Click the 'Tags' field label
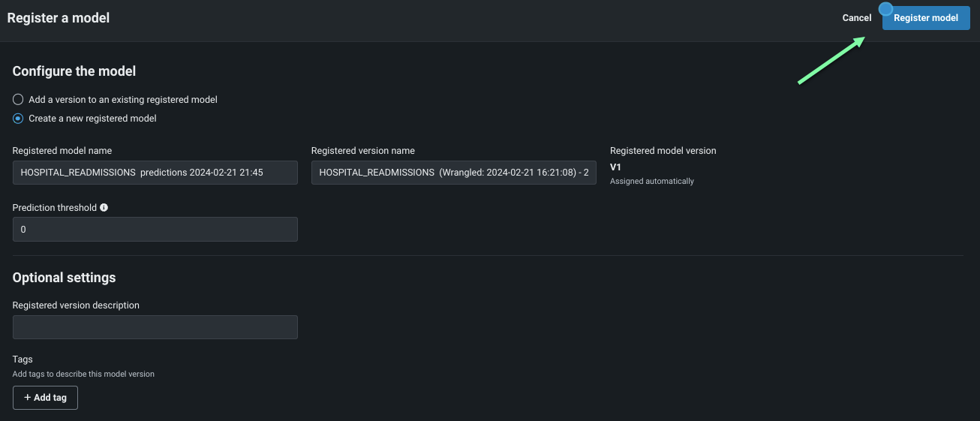Image resolution: width=980 pixels, height=421 pixels. (23, 359)
